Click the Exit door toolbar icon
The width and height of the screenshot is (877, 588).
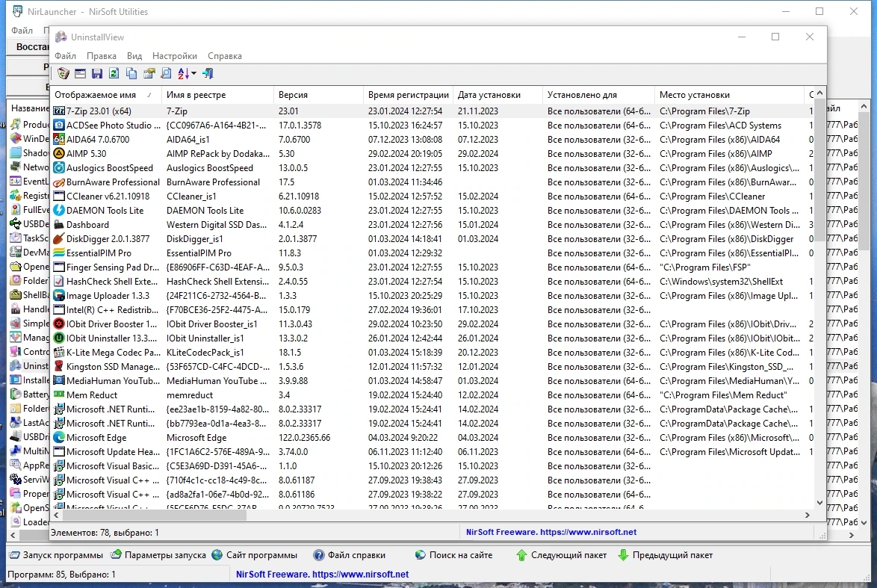tap(208, 73)
